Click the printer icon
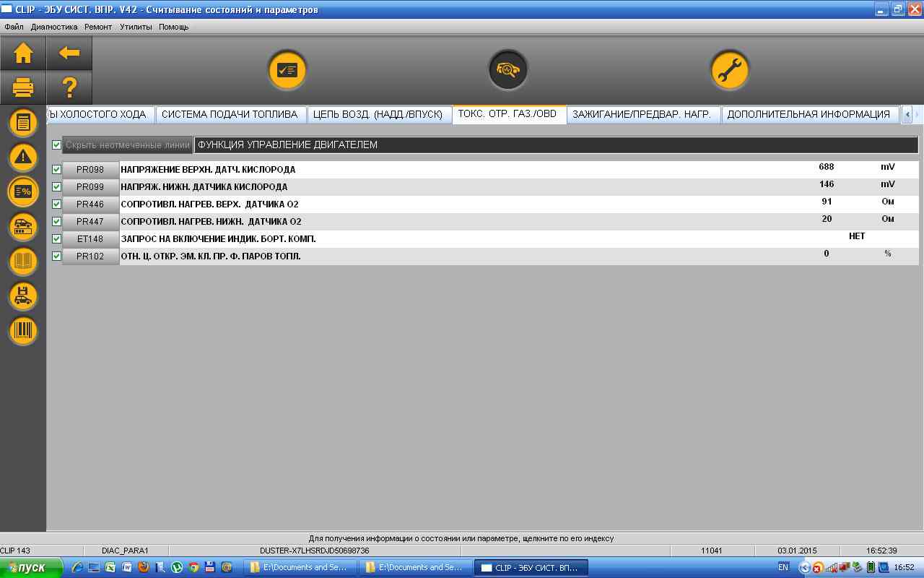 point(23,87)
